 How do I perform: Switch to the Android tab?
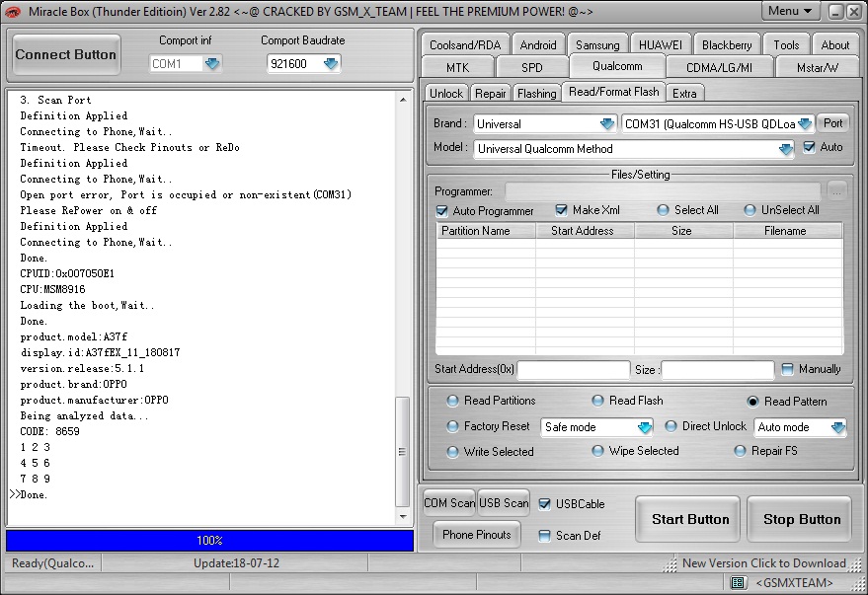tap(538, 44)
